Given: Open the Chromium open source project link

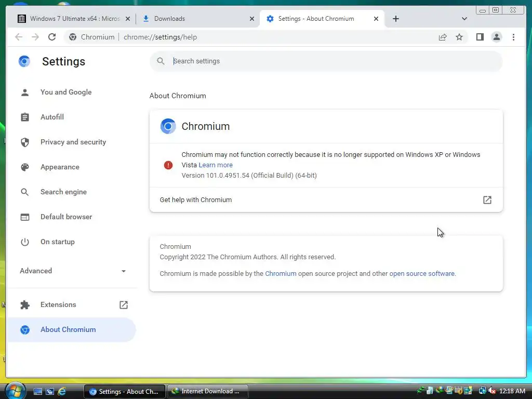Looking at the screenshot, I should click(x=281, y=273).
